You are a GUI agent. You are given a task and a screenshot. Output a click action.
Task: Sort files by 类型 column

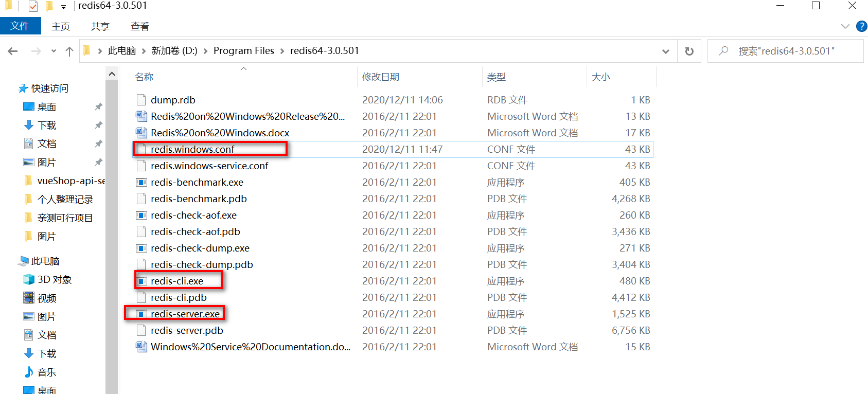497,77
